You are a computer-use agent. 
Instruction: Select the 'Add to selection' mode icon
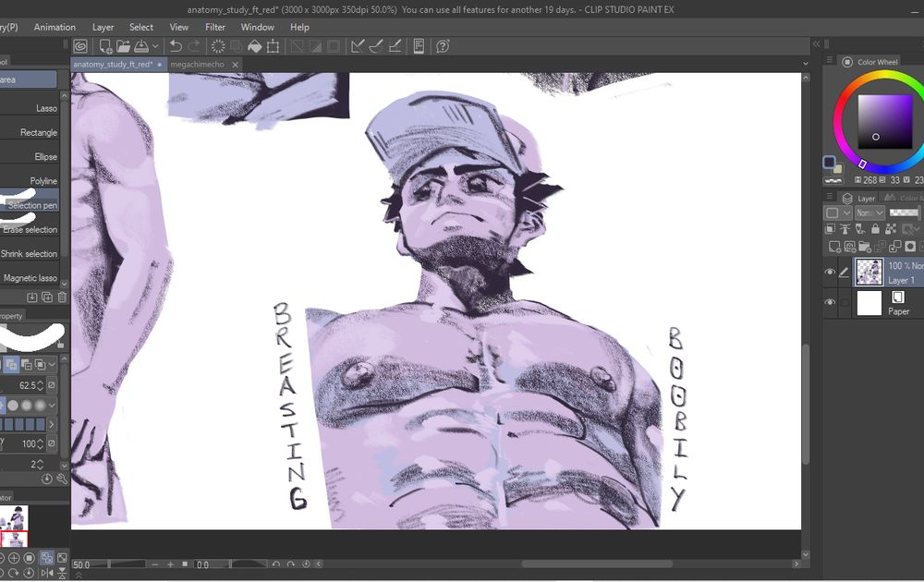[11, 365]
